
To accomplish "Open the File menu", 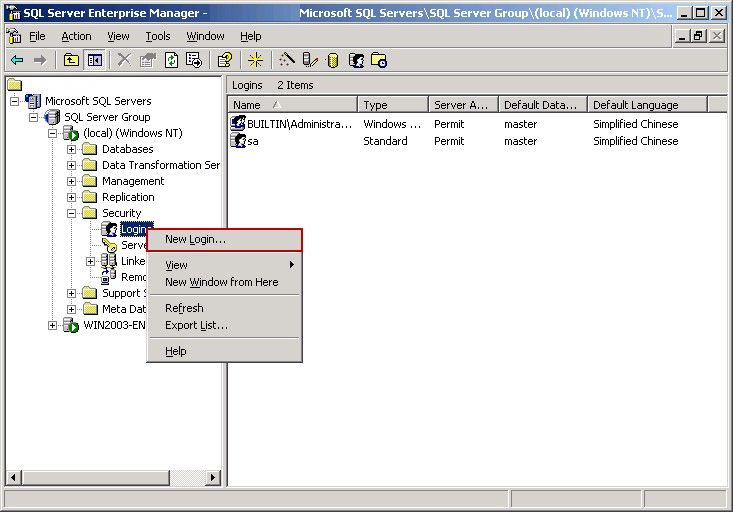I will tap(37, 36).
